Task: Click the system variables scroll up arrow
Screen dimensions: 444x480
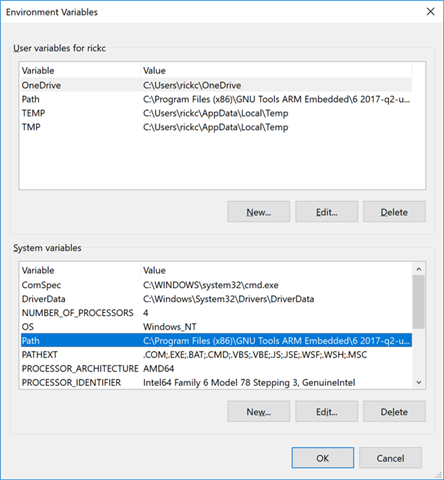Action: [x=419, y=269]
